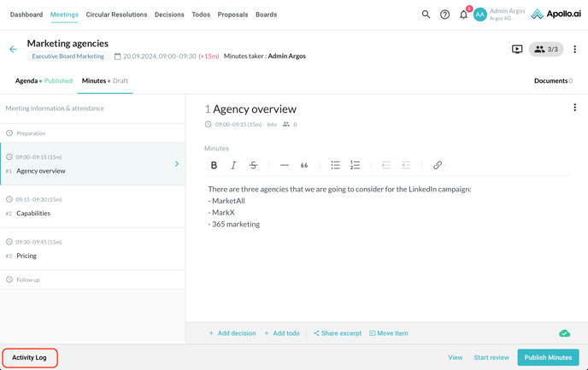Open the notifications bell
Image resolution: width=588 pixels, height=370 pixels.
pos(463,15)
